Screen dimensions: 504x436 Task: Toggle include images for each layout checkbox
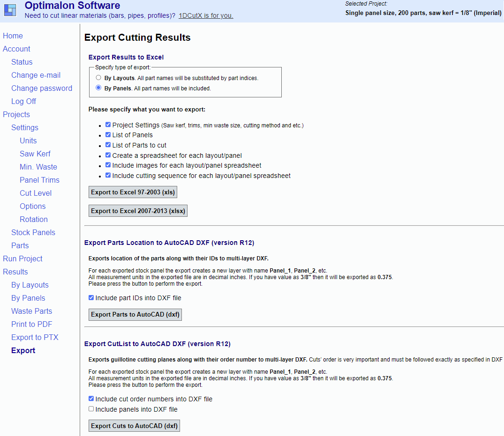[108, 165]
